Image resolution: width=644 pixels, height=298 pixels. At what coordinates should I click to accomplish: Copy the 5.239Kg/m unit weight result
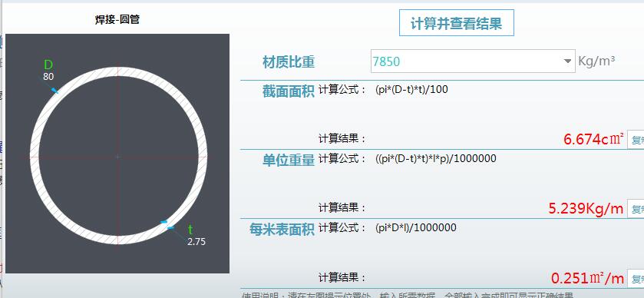(636, 209)
